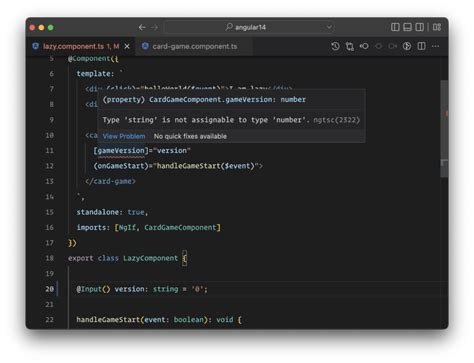The image size is (474, 363).
Task: Toggle the secondary sidebar layout icon
Action: point(420,27)
